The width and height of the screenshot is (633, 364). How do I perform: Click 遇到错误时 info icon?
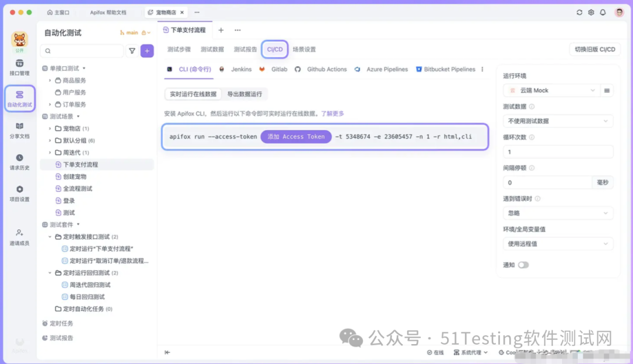pos(537,199)
